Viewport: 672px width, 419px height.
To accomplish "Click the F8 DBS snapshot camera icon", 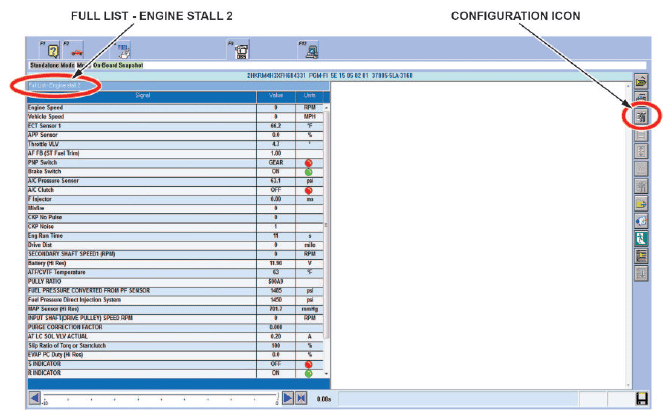I will 241,51.
